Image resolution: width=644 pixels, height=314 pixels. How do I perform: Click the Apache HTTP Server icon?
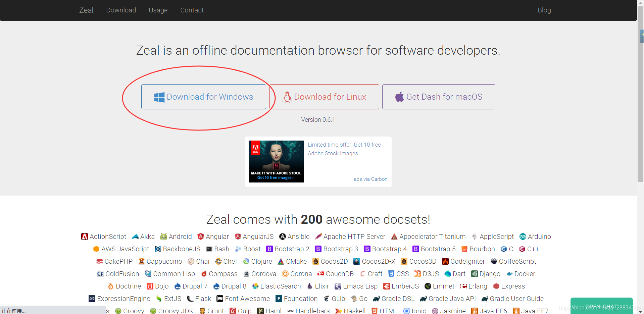[318, 237]
